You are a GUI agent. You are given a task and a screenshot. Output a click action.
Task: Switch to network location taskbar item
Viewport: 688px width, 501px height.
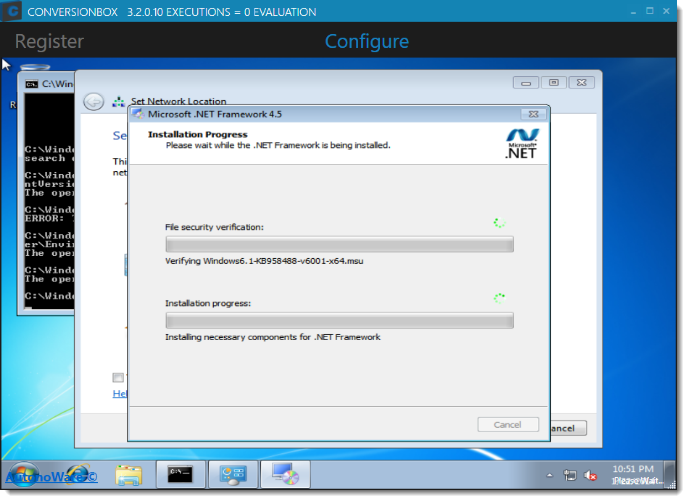(233, 474)
